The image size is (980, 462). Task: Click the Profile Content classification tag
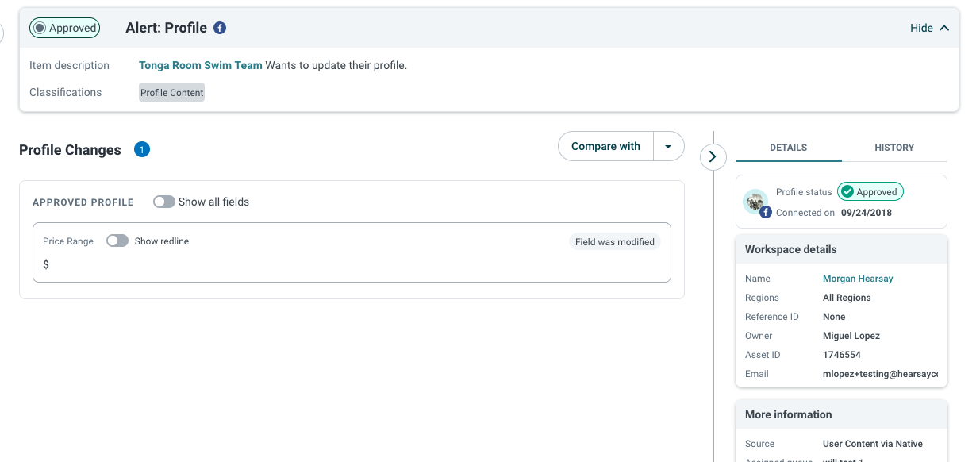(x=171, y=93)
